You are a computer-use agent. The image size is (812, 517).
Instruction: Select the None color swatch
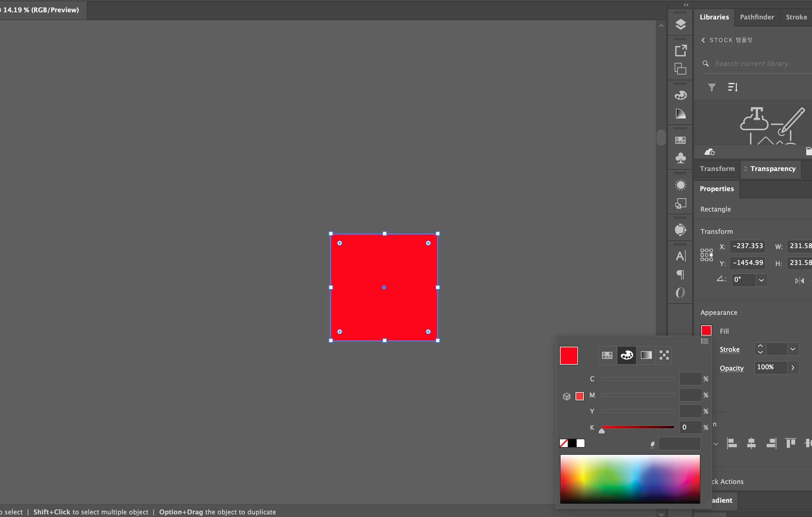pyautogui.click(x=563, y=443)
